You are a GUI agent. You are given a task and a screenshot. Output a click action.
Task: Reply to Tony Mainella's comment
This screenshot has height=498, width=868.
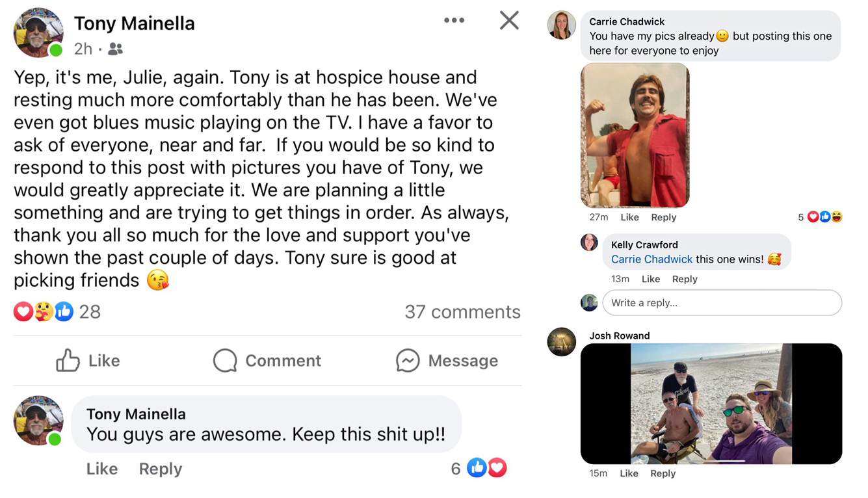(160, 469)
